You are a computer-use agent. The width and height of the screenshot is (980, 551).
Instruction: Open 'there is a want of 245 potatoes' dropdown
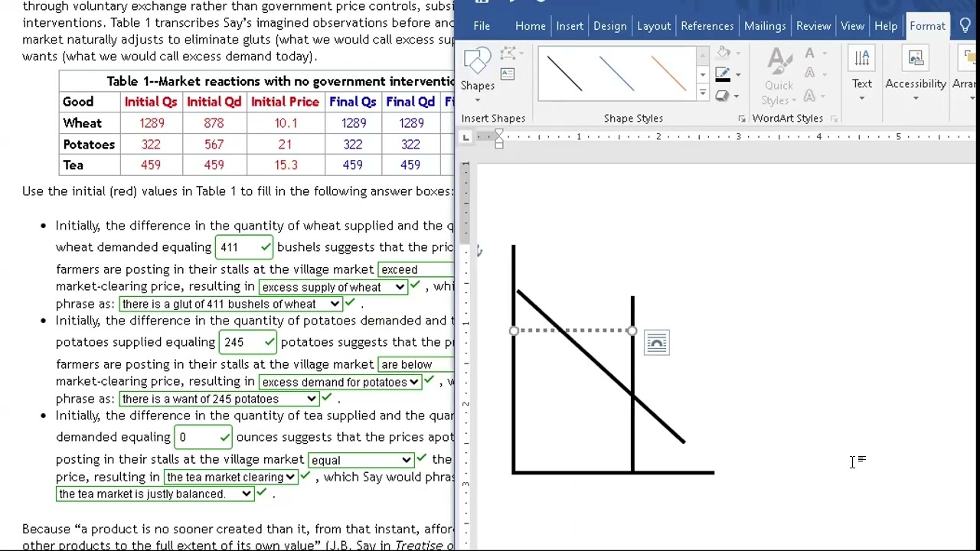[219, 399]
